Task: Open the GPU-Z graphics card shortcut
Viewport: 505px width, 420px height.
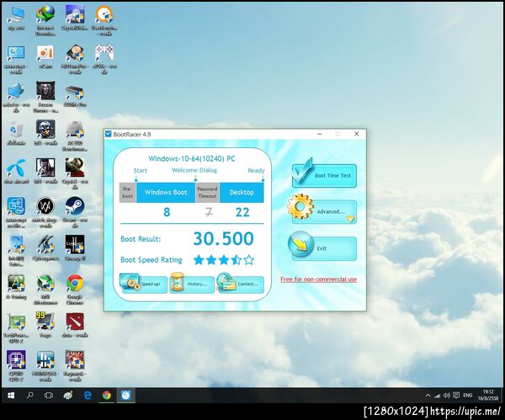Action: pyautogui.click(x=16, y=327)
